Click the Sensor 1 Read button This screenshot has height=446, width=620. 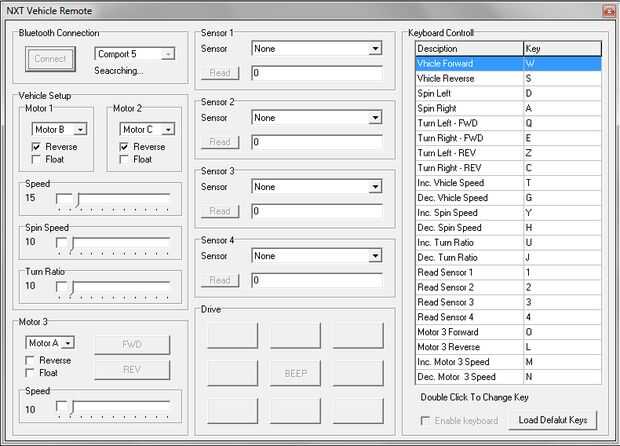[x=220, y=73]
